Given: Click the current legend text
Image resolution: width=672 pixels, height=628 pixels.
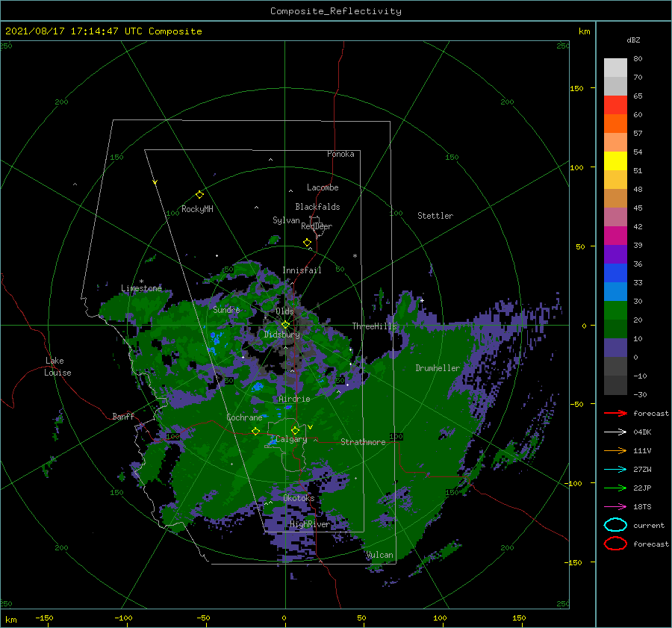Looking at the screenshot, I should 649,525.
